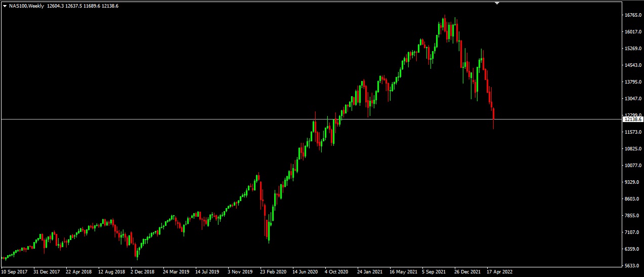Click the 26 Dec 2021 date label
Screen dimensions: 644x277
[x=467, y=272]
